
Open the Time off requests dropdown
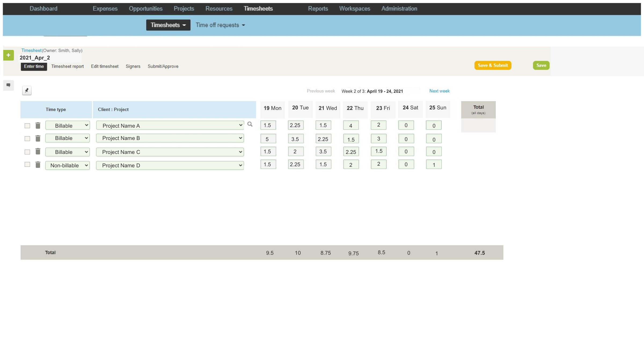click(x=220, y=25)
